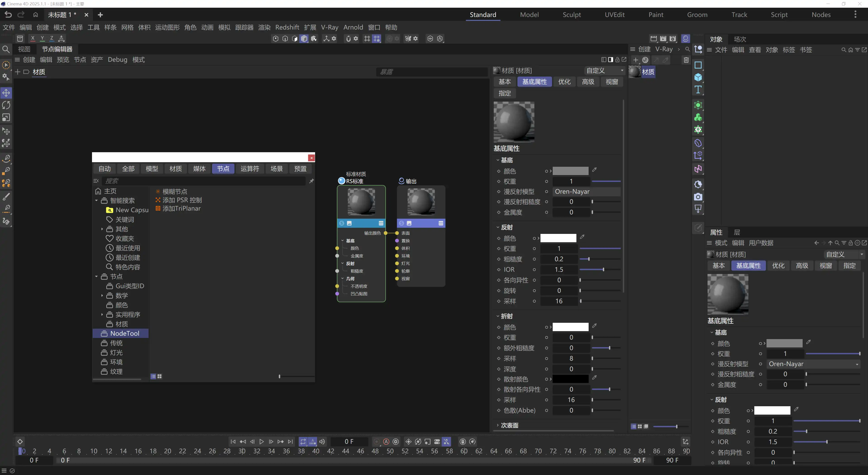Collapse the 智能搜索 tree folder
Image resolution: width=868 pixels, height=475 pixels.
point(96,201)
